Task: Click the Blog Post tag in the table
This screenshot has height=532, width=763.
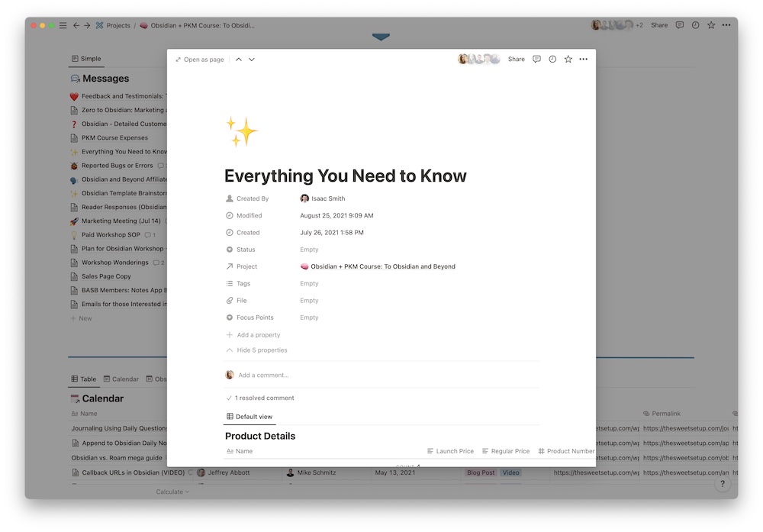Action: [480, 472]
